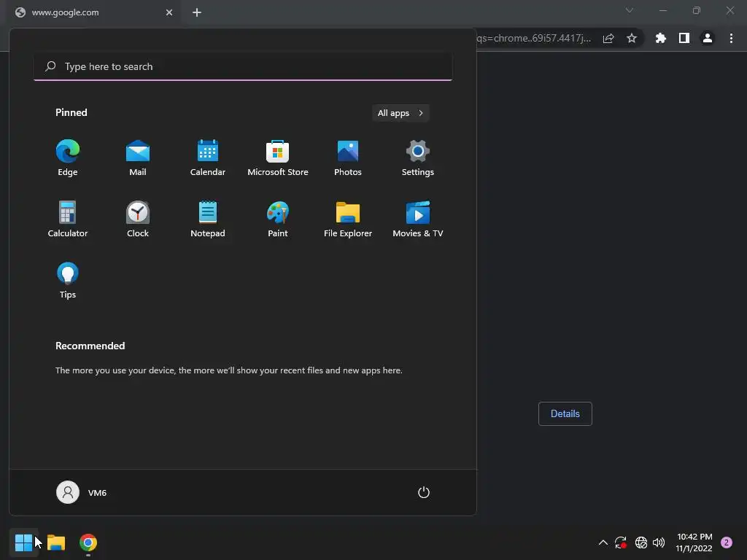
Task: Focus the Type here to search box
Action: point(243,66)
